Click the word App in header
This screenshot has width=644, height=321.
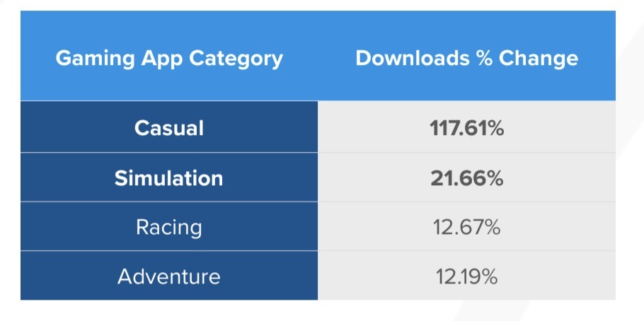tap(161, 59)
